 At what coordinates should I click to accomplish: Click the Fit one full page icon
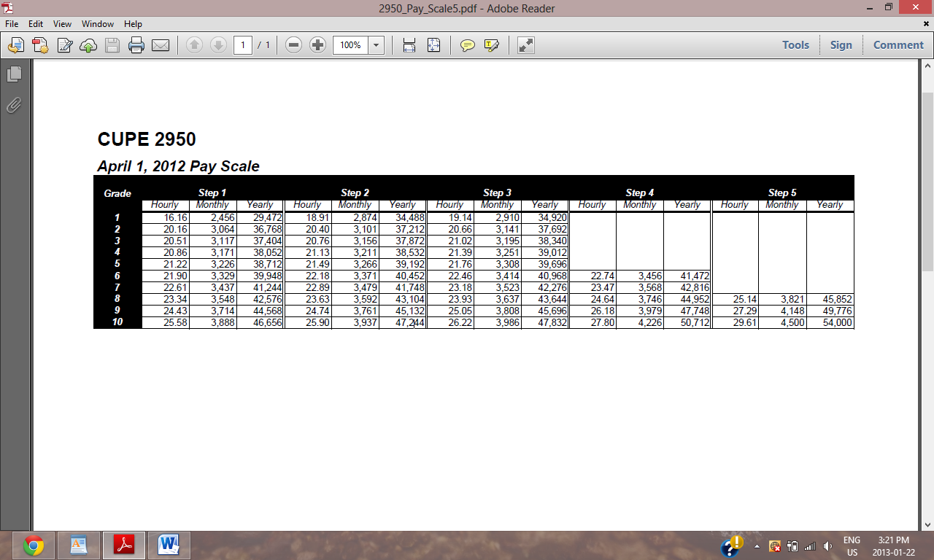click(433, 45)
